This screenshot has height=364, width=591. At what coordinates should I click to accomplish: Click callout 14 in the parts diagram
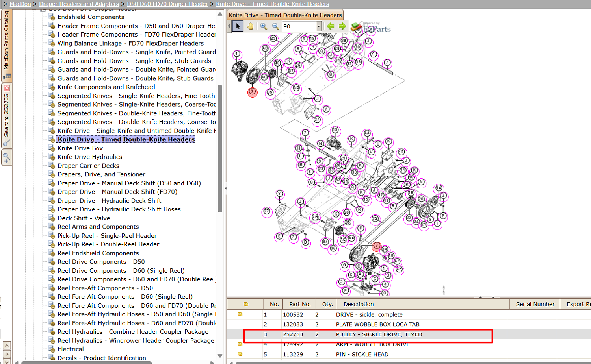439,188
